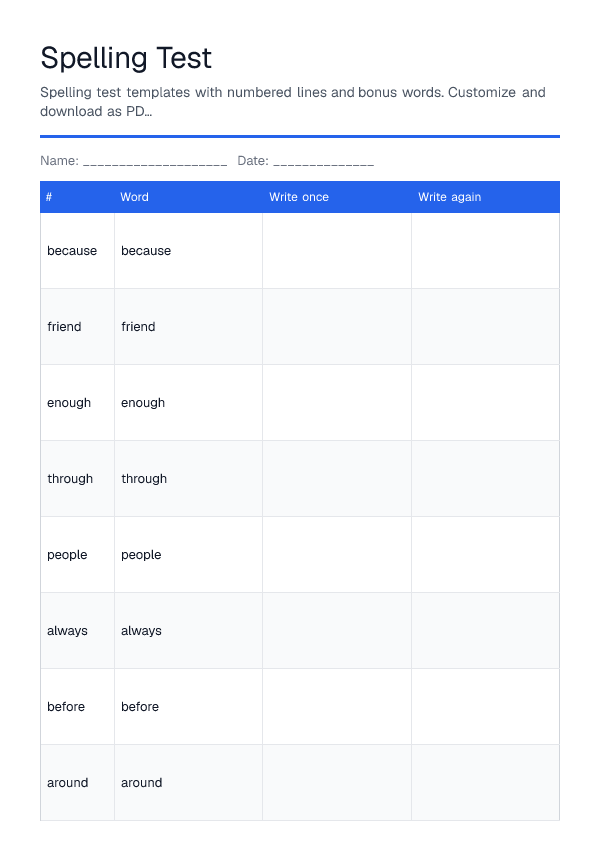Screen dimensions: 600x848
Task: Click the Write once cell for around
Action: pyautogui.click(x=337, y=783)
